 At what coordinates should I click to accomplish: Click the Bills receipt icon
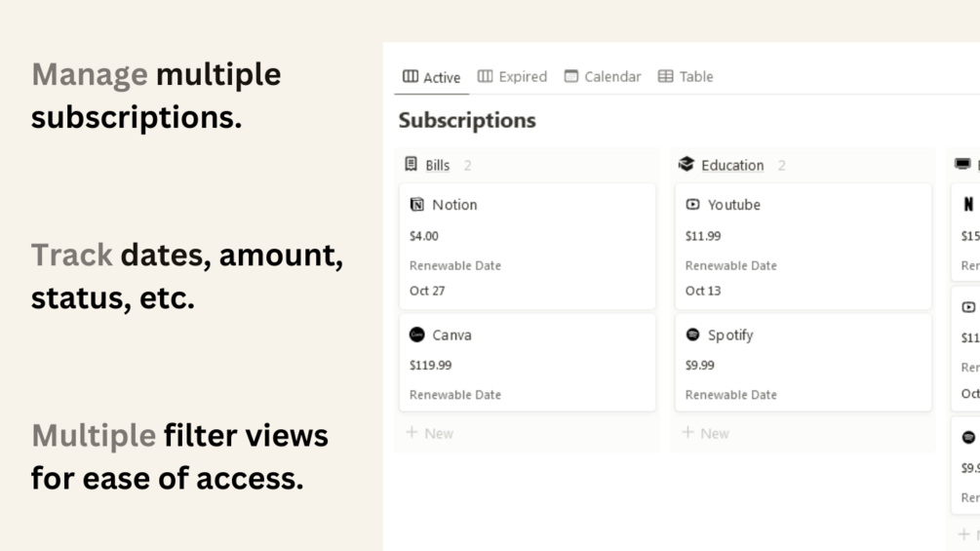(x=411, y=164)
